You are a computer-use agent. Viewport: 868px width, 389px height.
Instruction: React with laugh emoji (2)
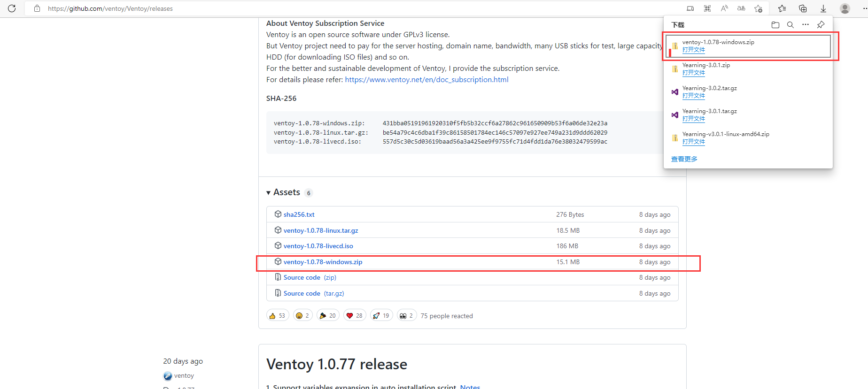(303, 316)
